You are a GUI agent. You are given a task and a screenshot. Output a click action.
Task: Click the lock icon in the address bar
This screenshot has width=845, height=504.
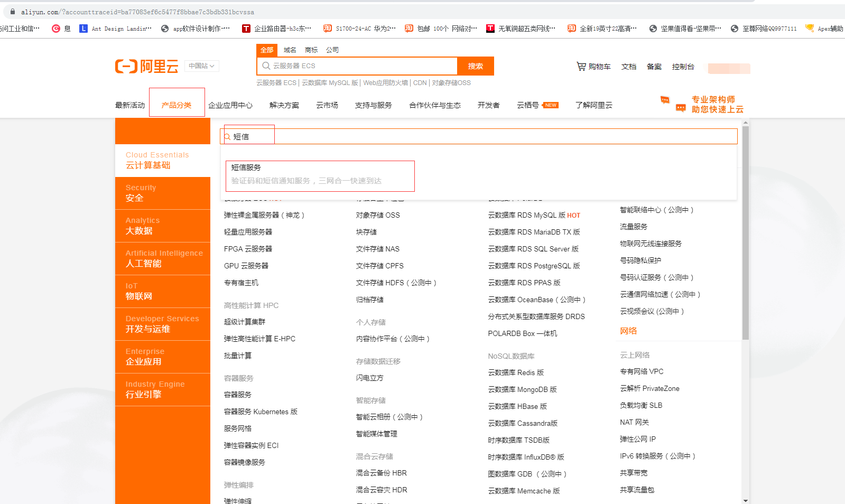[13, 12]
